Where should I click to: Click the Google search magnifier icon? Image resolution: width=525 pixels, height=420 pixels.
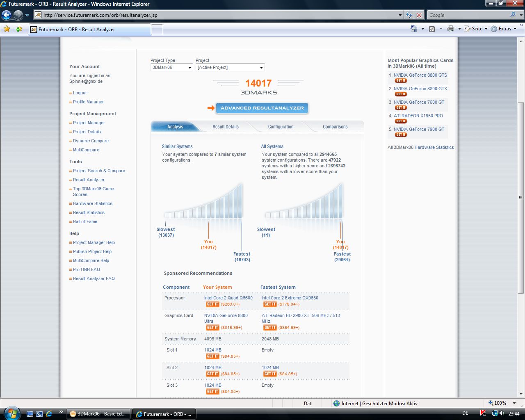[513, 15]
